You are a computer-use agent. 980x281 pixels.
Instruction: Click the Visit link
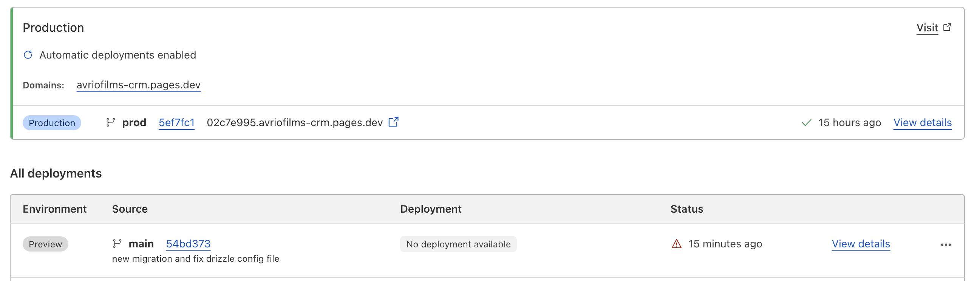(x=927, y=28)
